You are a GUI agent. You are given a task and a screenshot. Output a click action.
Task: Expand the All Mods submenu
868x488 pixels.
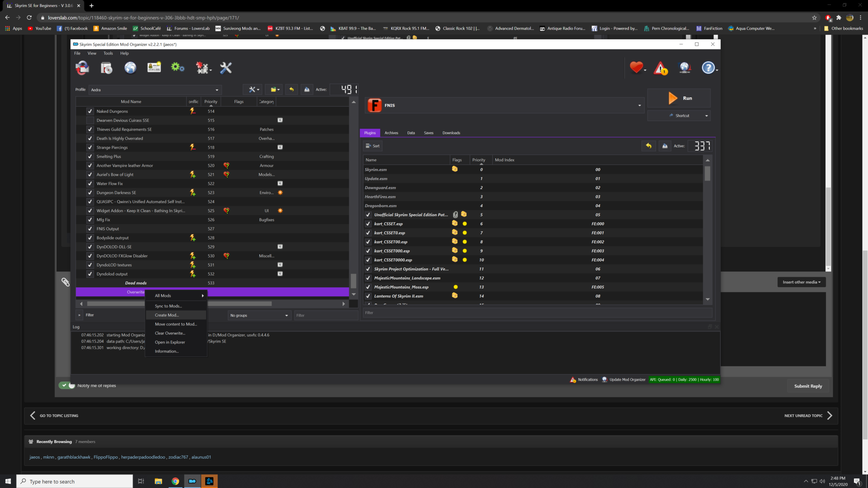(176, 296)
